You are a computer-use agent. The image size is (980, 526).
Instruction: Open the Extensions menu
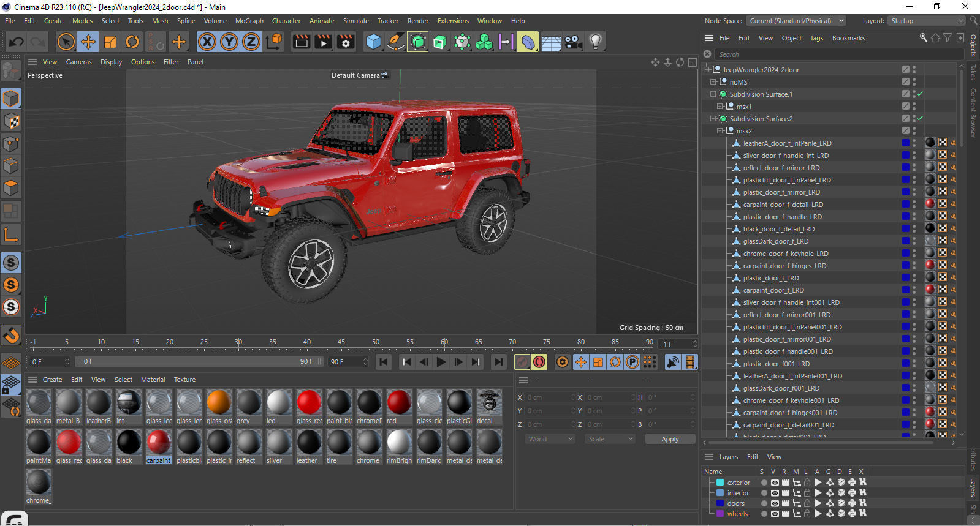point(453,21)
